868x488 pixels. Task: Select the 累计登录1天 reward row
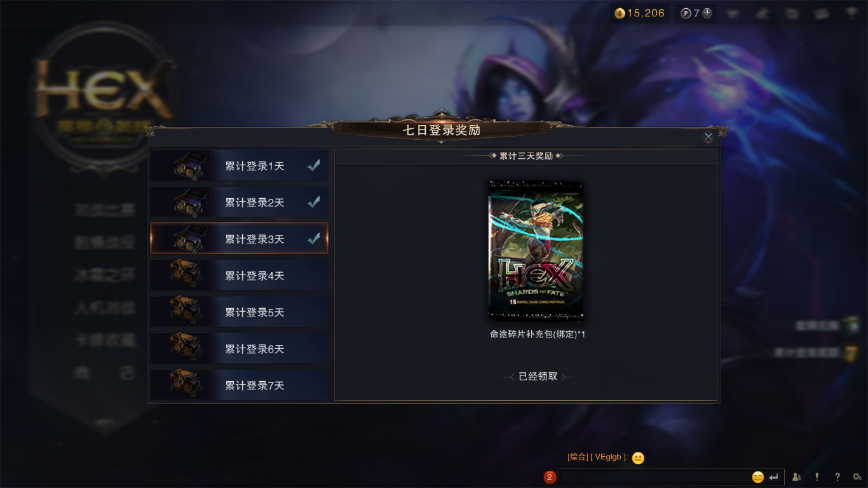(x=240, y=166)
